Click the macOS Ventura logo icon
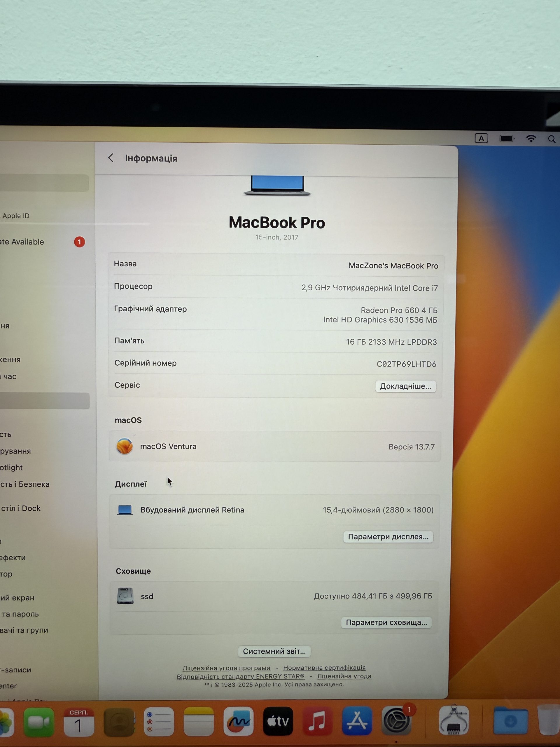 tap(125, 446)
